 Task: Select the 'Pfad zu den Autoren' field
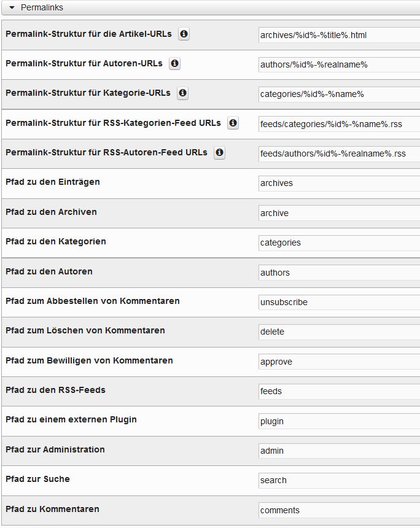tap(339, 273)
